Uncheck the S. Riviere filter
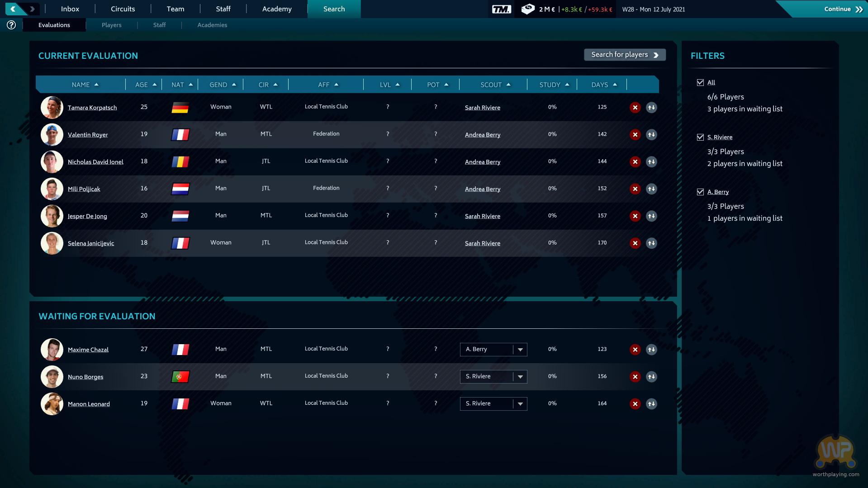Screen dimensions: 868x488 click(x=700, y=137)
